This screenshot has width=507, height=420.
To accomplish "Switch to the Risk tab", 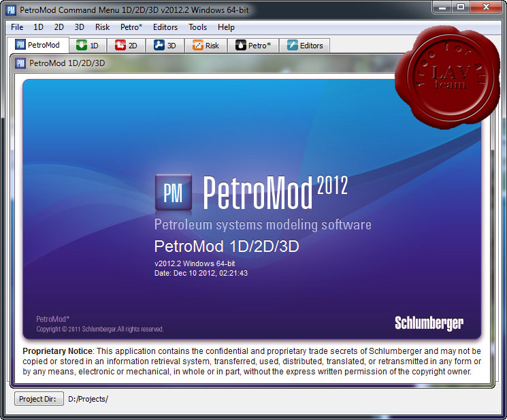I will pyautogui.click(x=206, y=46).
